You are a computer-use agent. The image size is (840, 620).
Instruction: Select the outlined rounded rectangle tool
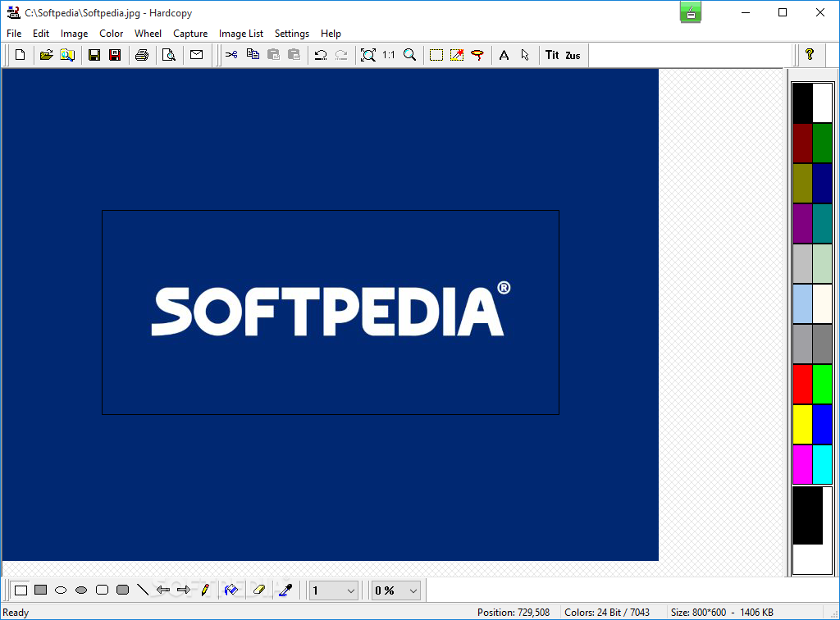click(102, 590)
